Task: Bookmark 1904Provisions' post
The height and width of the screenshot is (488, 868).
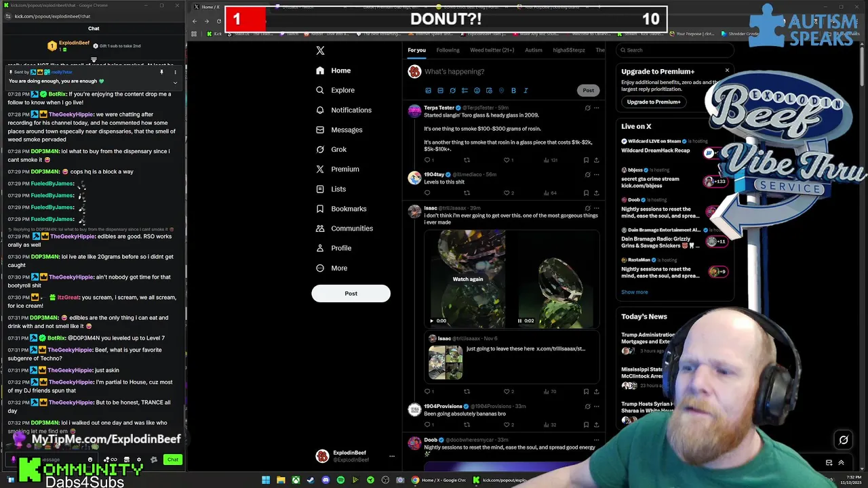Action: (586, 424)
